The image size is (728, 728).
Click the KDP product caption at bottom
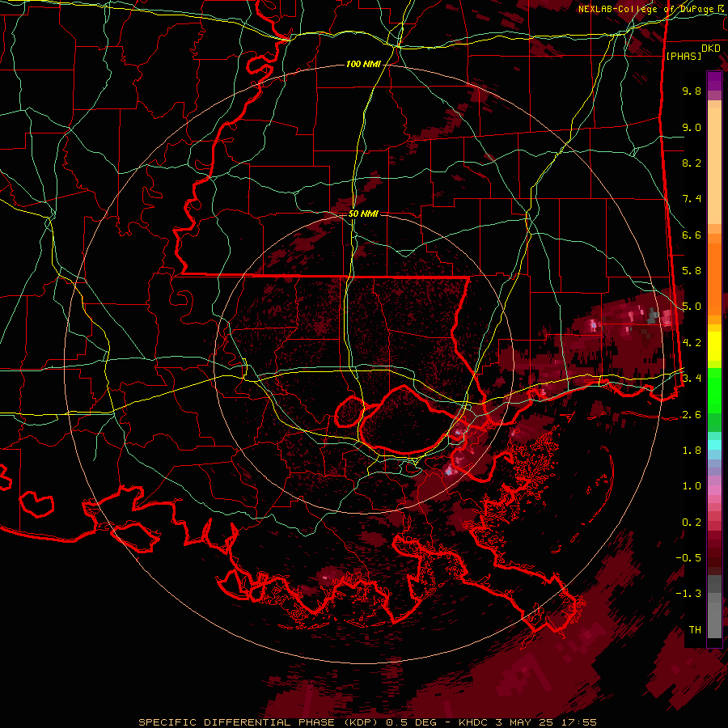(368, 722)
